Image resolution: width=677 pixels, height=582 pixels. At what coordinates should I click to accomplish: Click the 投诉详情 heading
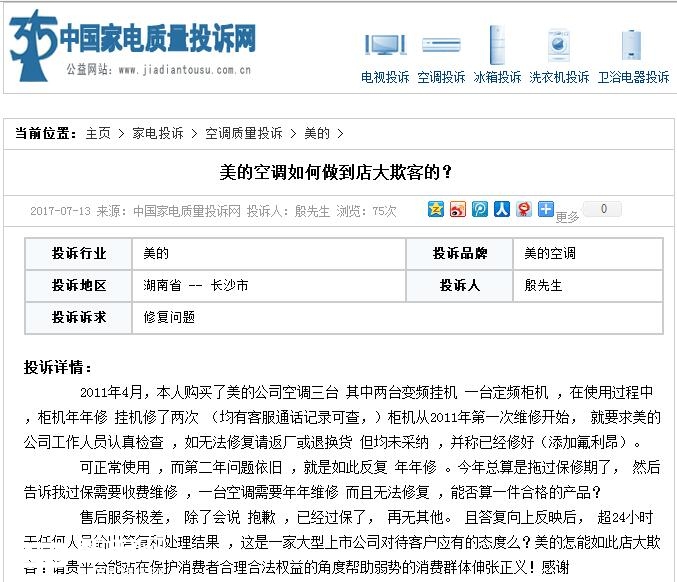coord(57,368)
